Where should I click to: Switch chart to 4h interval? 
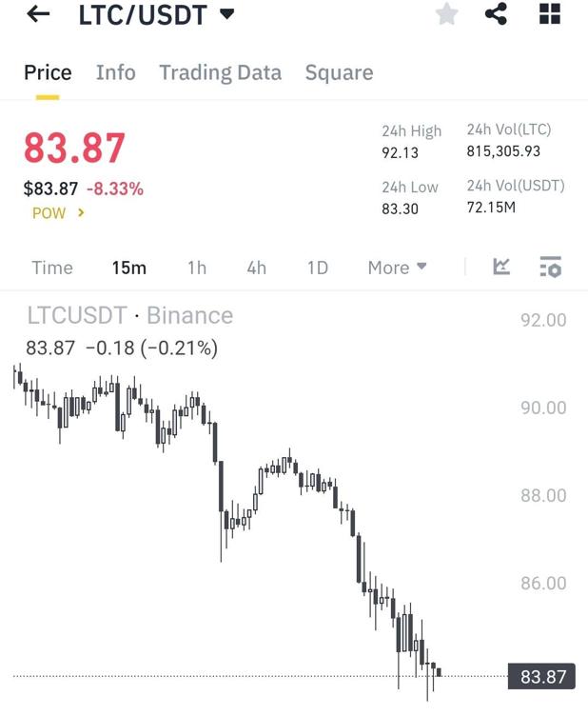[x=256, y=268]
